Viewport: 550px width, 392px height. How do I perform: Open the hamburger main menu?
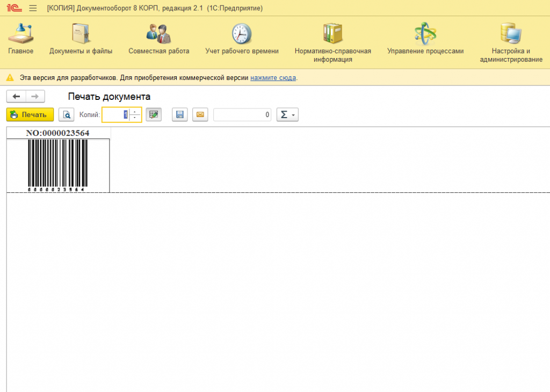33,8
